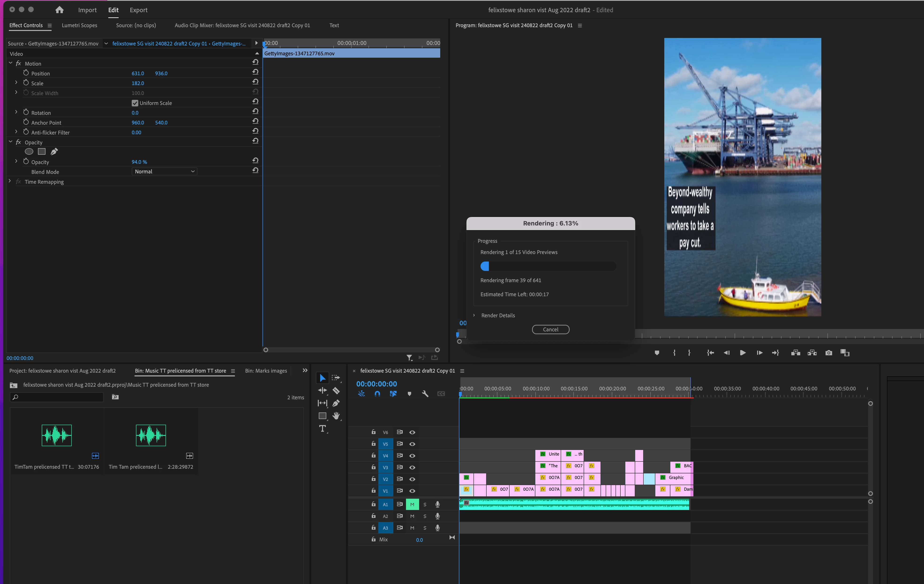Expand Time Remapping effect
Viewport: 924px width, 584px height.
tap(10, 181)
